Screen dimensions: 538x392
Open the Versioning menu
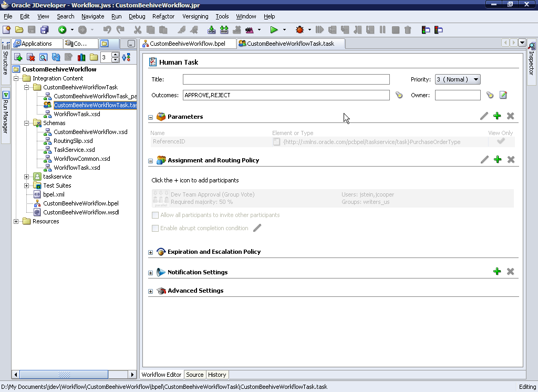tap(194, 16)
